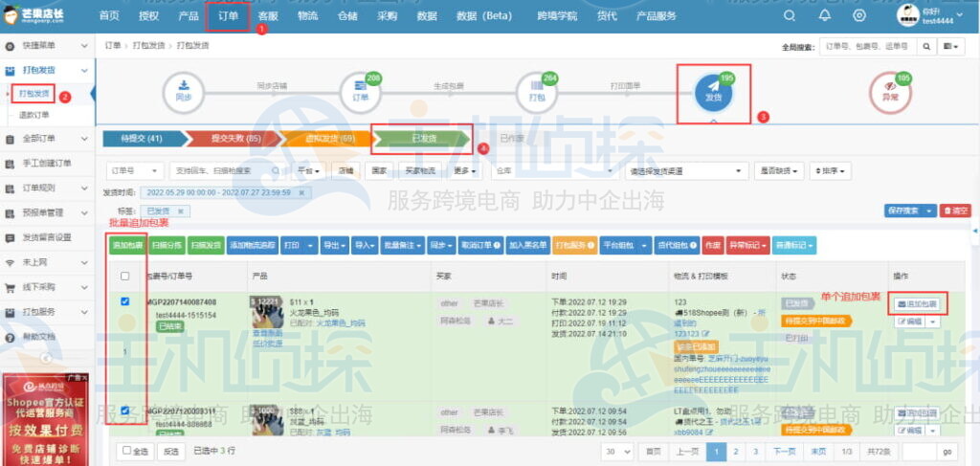This screenshot has height=466, width=980.
Task: Open the 订单 top menu
Action: pos(228,16)
